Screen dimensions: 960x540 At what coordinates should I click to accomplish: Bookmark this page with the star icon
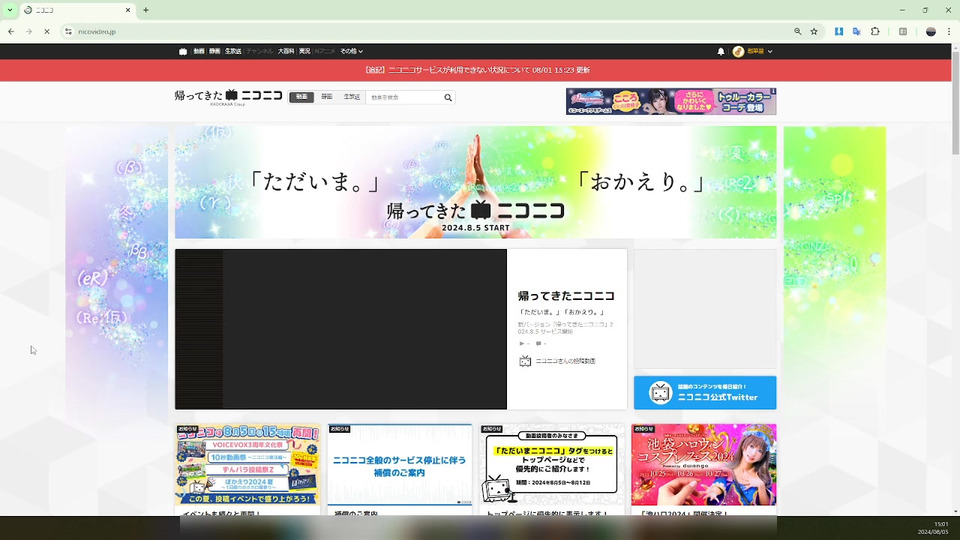click(814, 31)
